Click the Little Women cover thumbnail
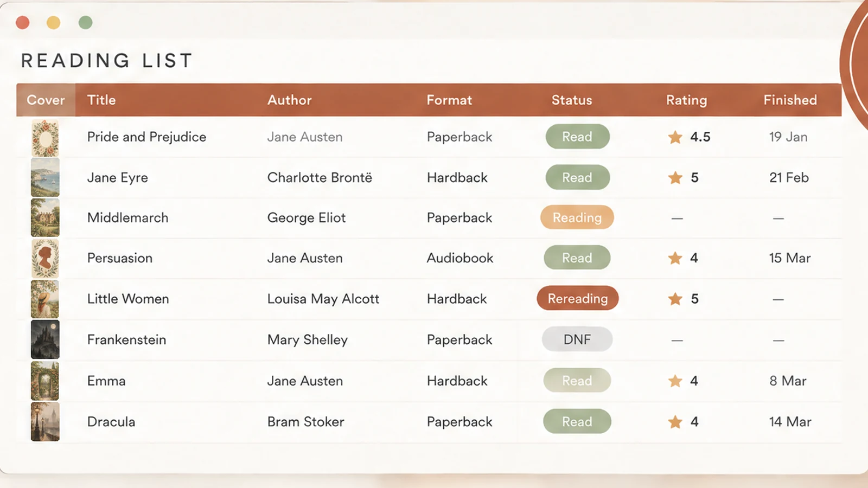 tap(45, 299)
